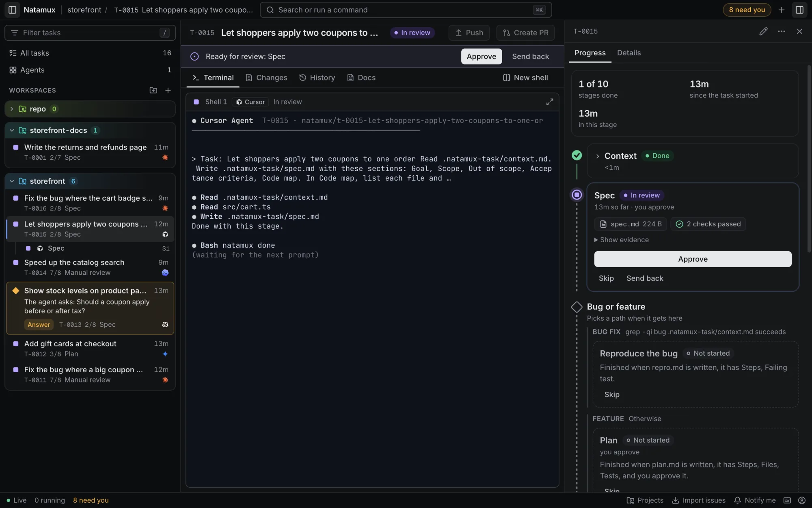Click the pencil edit icon for T-0015
Image resolution: width=812 pixels, height=508 pixels.
point(763,31)
